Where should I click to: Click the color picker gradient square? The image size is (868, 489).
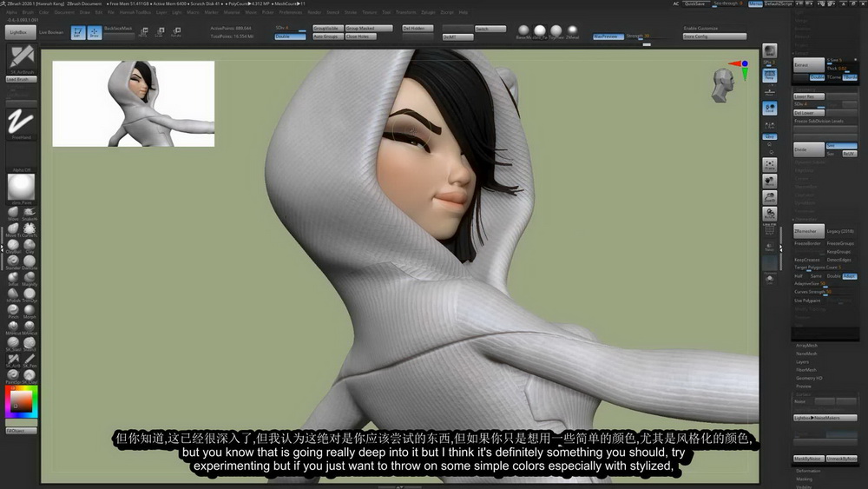click(x=22, y=401)
